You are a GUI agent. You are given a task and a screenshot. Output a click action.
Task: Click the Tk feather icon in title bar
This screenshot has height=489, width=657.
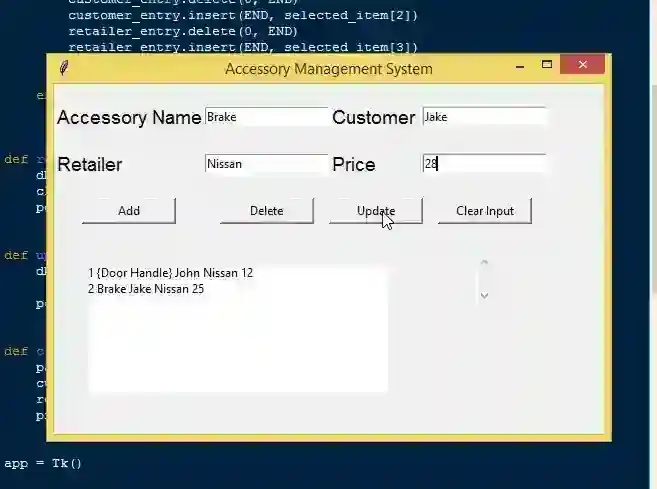pyautogui.click(x=64, y=68)
